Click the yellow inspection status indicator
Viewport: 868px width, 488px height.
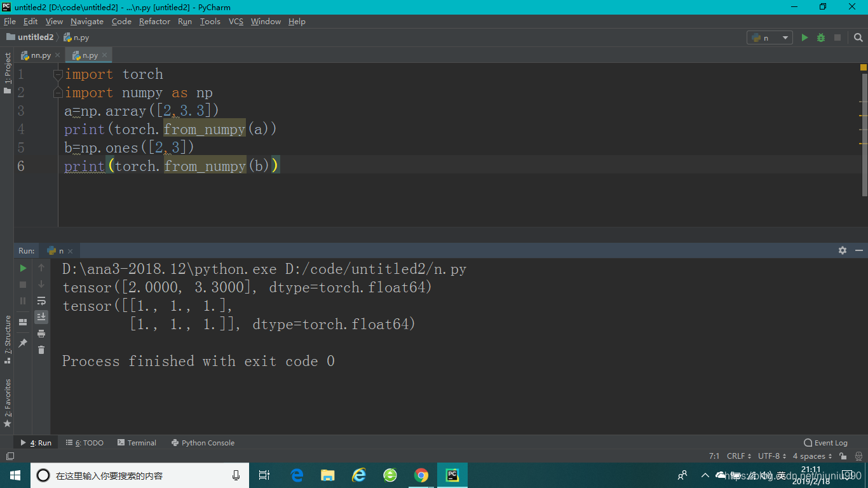(x=864, y=67)
